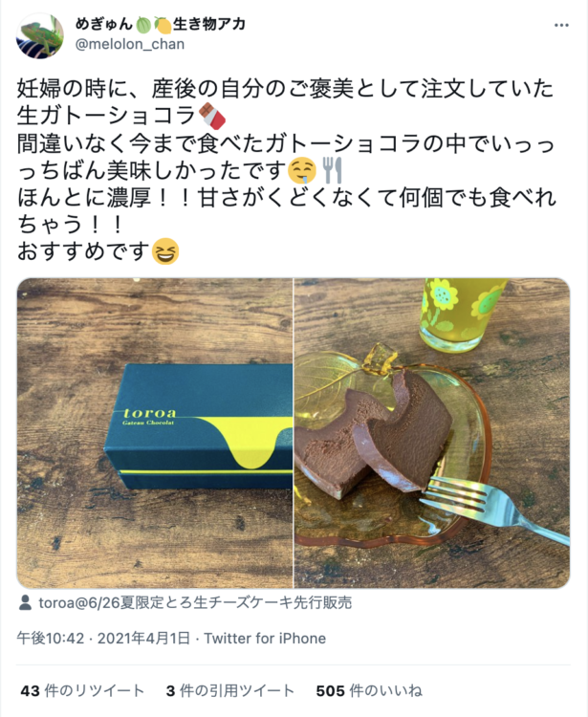Click the tagged person icon below photos
The height and width of the screenshot is (717, 588).
click(26, 602)
